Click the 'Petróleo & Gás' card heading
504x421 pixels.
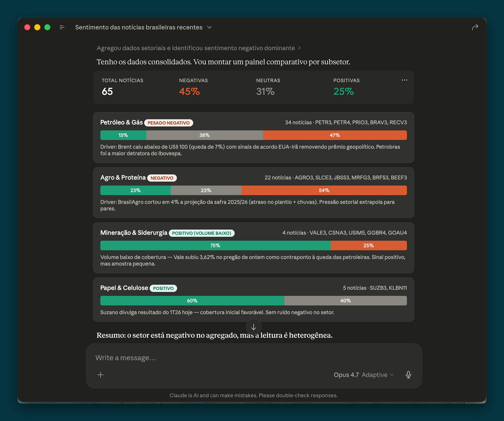pyautogui.click(x=121, y=123)
